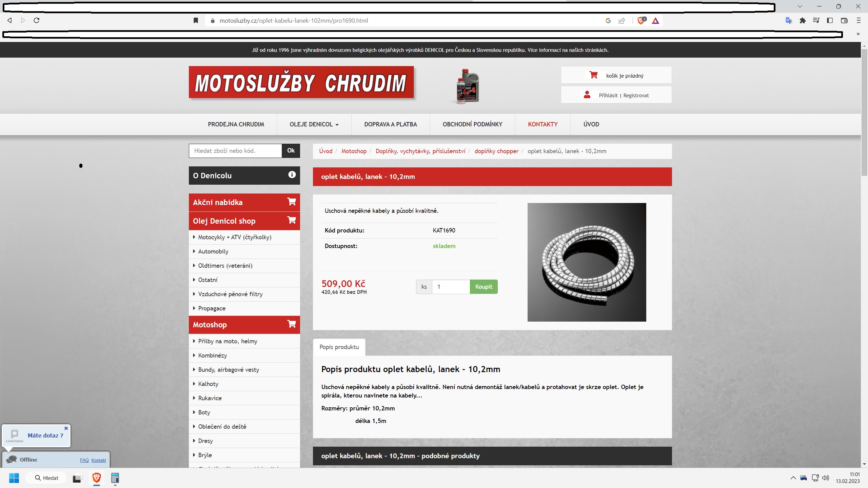The image size is (868, 488).
Task: Show hidden system tray icons
Action: 793,478
